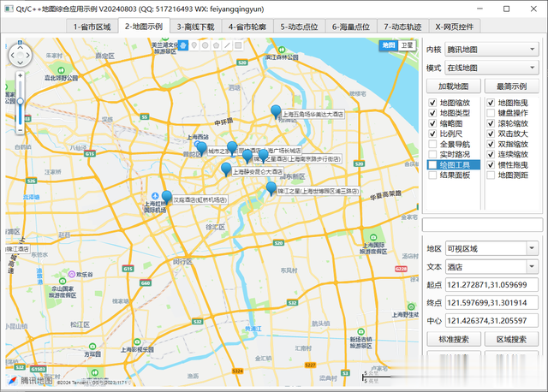Click the 腾讯地图 logo icon
Image resolution: width=548 pixels, height=392 pixels.
pos(13,380)
